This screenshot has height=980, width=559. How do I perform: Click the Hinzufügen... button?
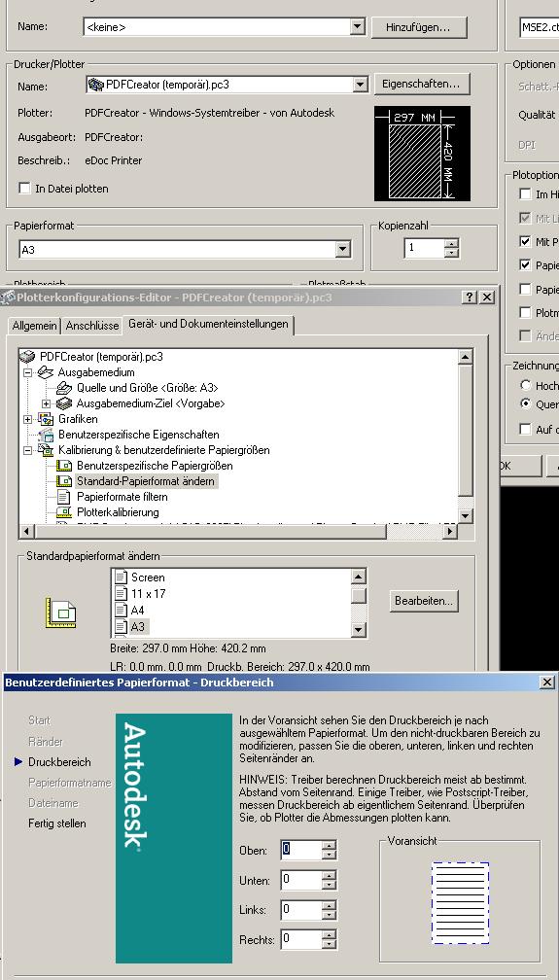click(x=418, y=27)
